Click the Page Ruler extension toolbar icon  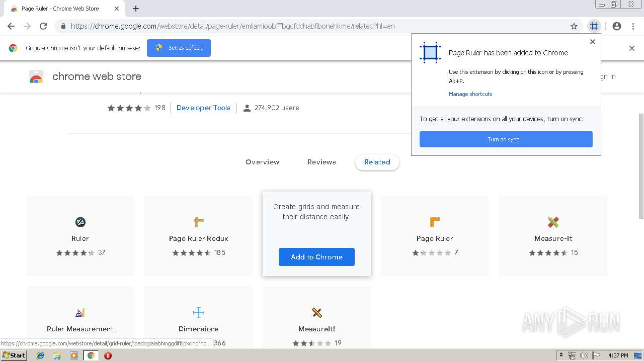[x=594, y=26]
